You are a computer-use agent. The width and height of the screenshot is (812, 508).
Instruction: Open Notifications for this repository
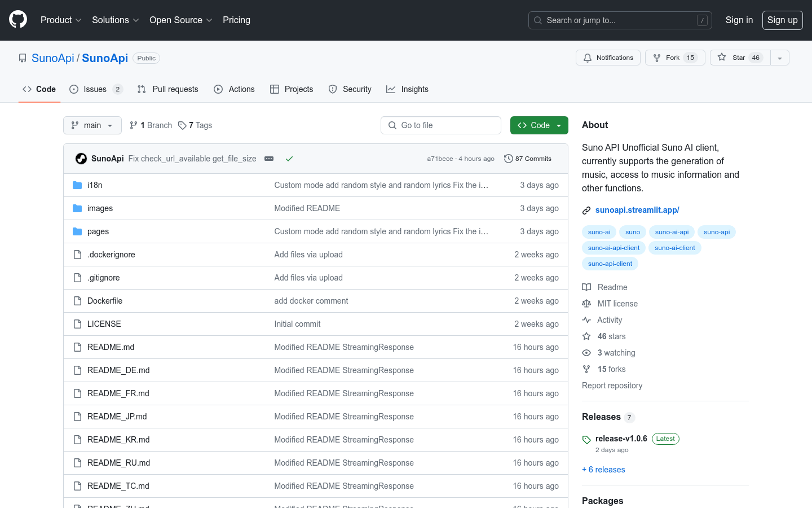coord(608,58)
